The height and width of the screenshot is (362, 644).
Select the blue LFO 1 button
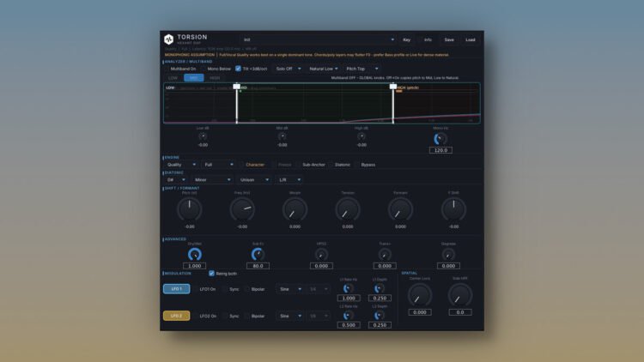(177, 289)
